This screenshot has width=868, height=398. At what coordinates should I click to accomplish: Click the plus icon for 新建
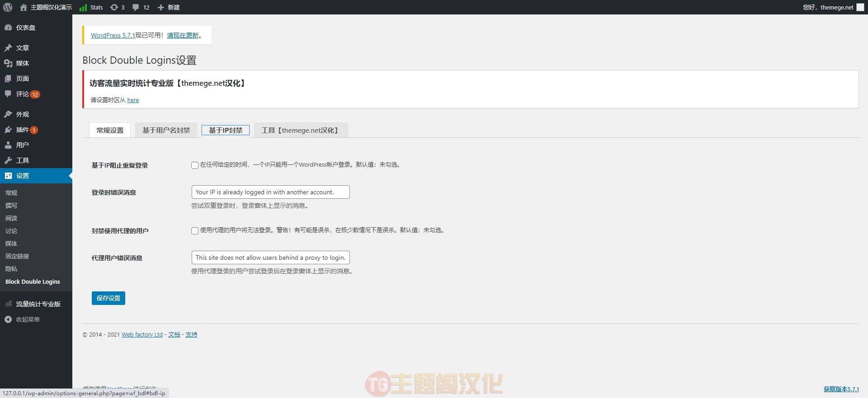[160, 7]
